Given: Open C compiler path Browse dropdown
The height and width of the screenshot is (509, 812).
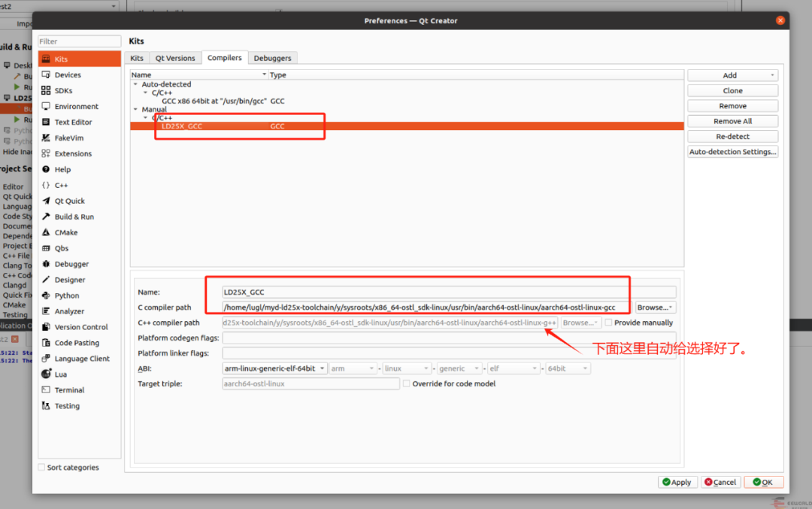Looking at the screenshot, I should pos(655,308).
